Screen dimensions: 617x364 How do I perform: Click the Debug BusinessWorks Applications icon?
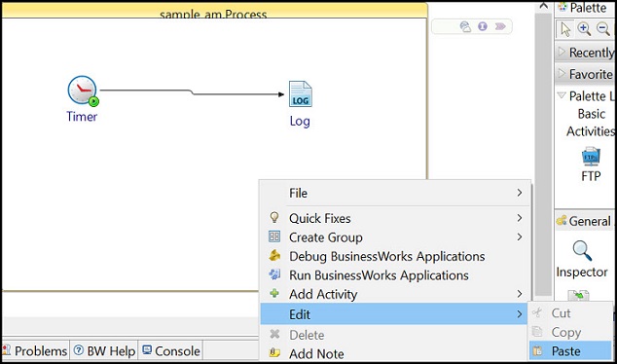(274, 255)
